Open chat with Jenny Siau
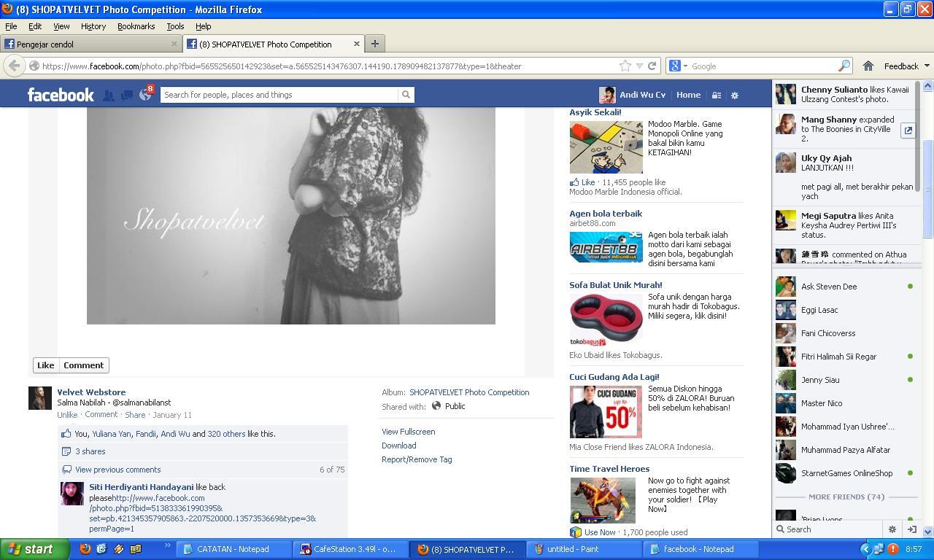Screen dimensions: 934x560 click(x=846, y=380)
